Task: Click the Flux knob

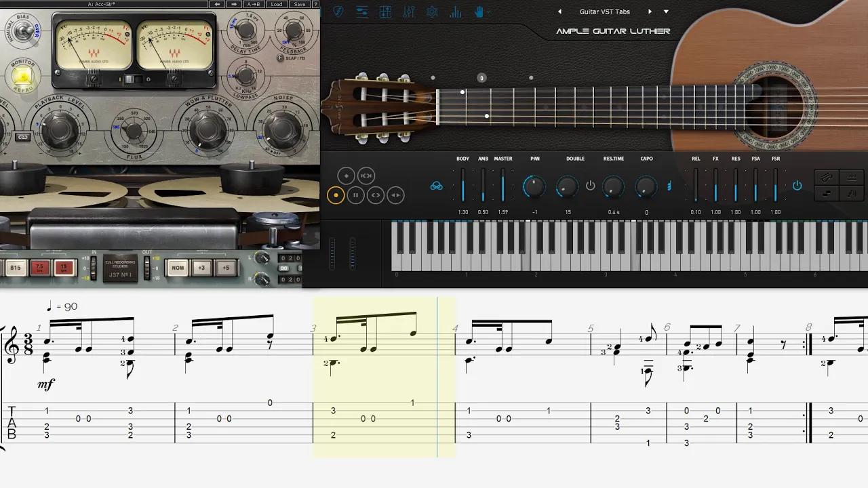Action: click(134, 131)
